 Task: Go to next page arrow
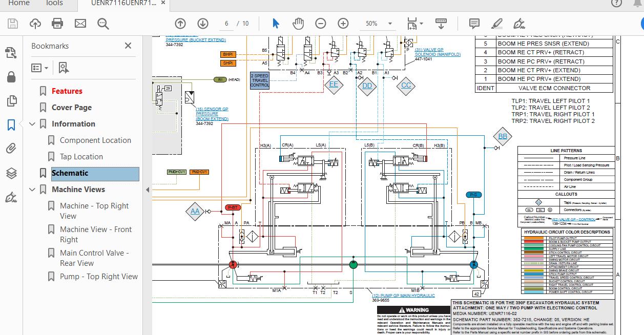[202, 24]
